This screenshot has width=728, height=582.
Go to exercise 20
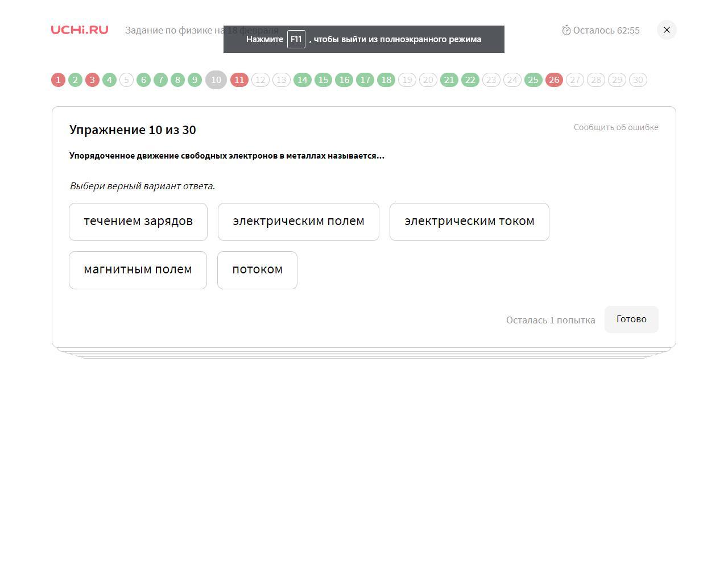point(428,80)
